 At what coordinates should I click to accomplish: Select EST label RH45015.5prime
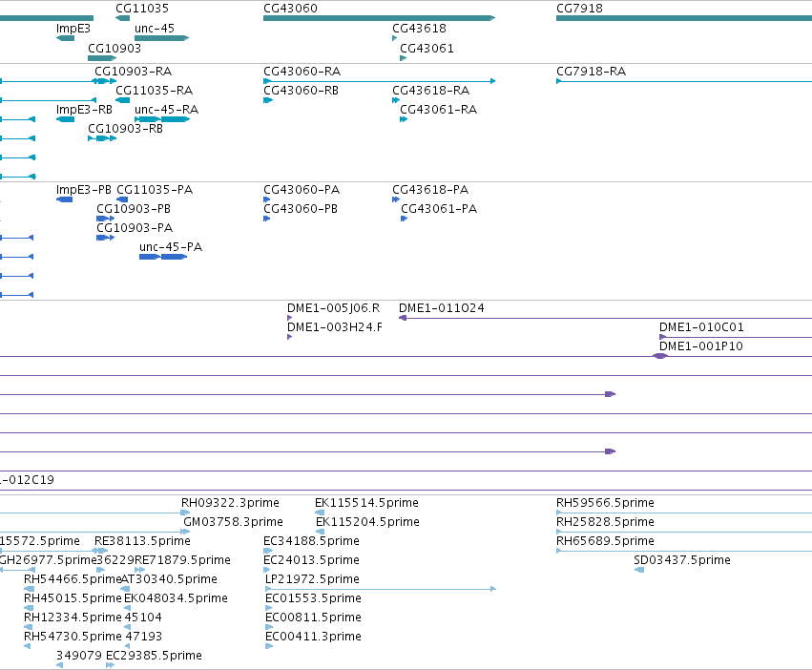coord(73,599)
